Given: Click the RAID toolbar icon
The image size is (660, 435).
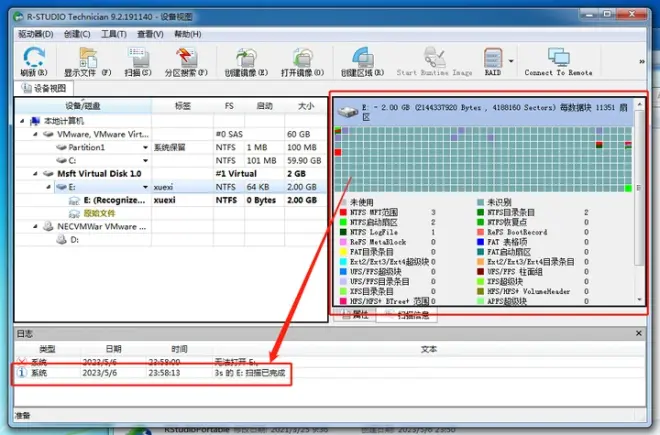Looking at the screenshot, I should pyautogui.click(x=493, y=57).
